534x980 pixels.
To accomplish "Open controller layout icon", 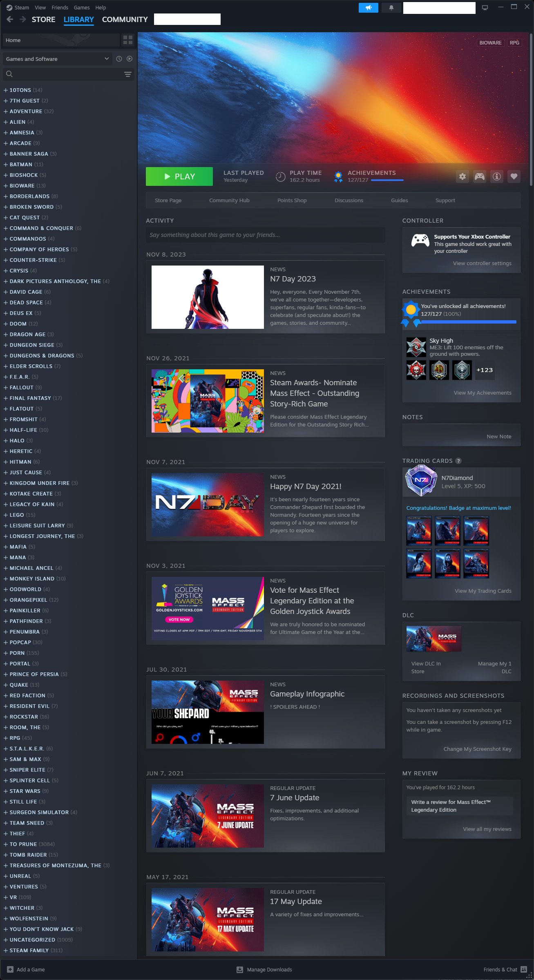I will [480, 176].
